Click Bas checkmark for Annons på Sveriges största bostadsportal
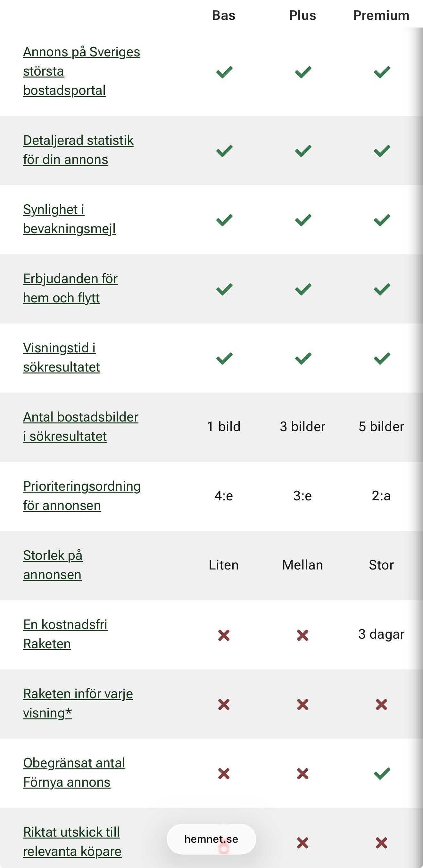This screenshot has width=423, height=868. 224,72
